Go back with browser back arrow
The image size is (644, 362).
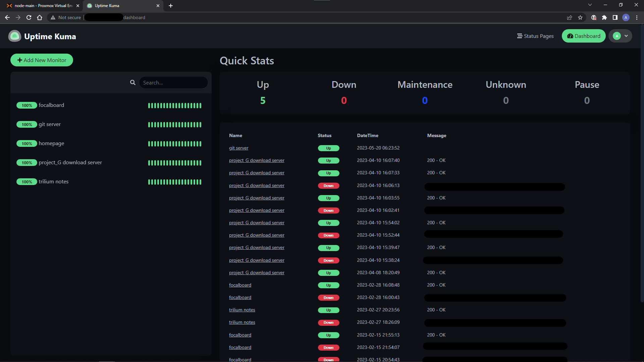coord(7,17)
